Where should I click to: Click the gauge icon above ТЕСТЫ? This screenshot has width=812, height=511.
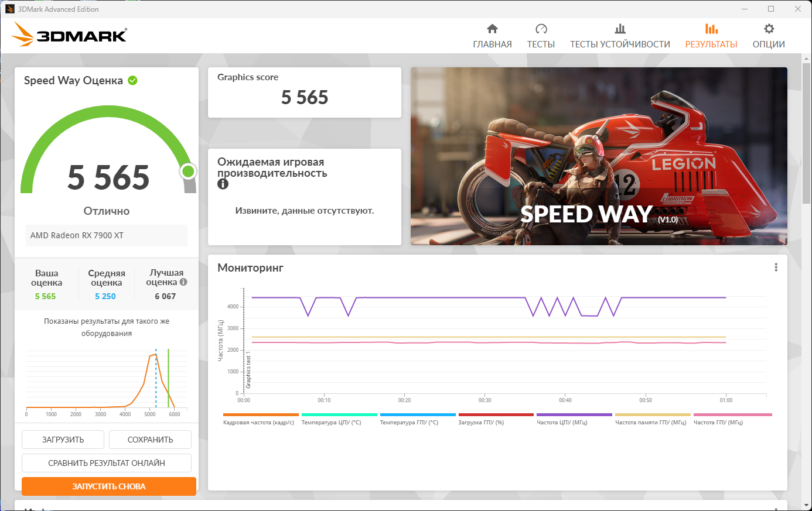click(x=541, y=29)
